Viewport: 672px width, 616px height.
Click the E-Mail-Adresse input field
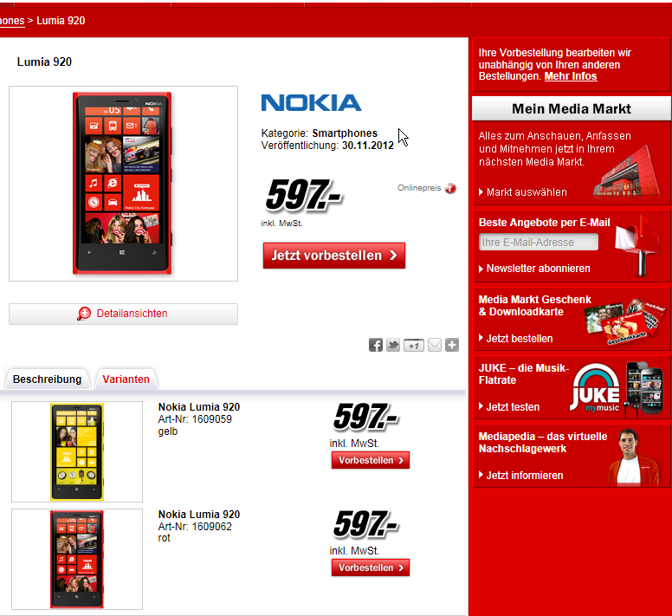point(539,243)
